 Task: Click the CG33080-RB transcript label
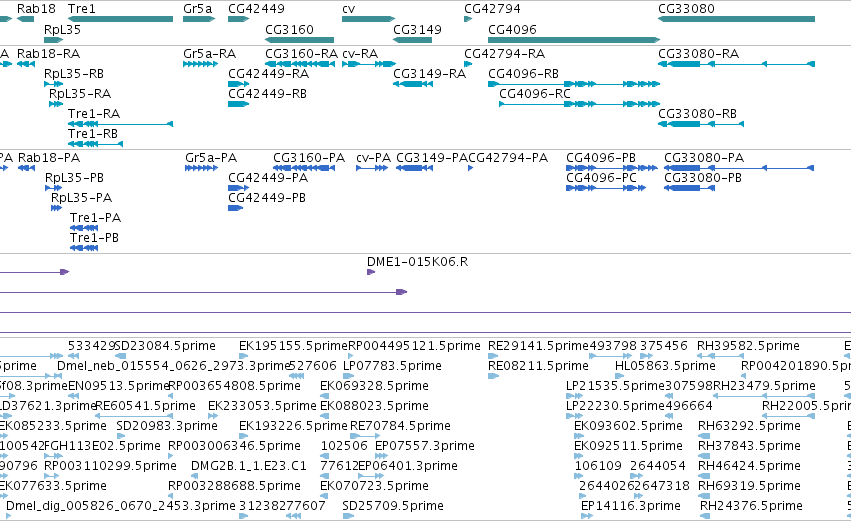pyautogui.click(x=697, y=113)
